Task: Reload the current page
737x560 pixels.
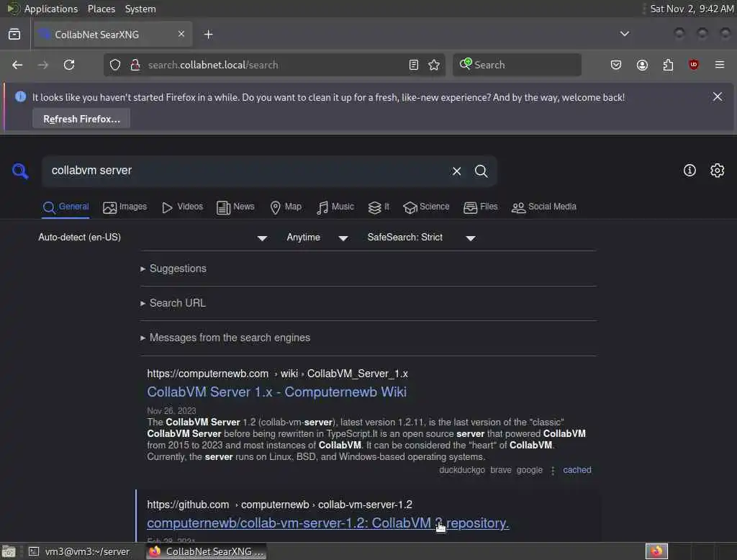Action: (x=69, y=65)
